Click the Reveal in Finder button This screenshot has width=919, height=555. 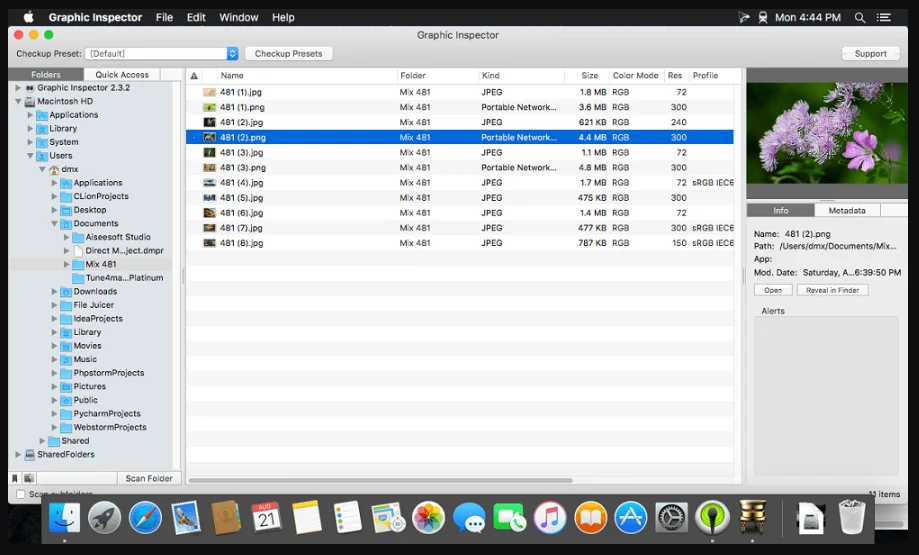(832, 290)
